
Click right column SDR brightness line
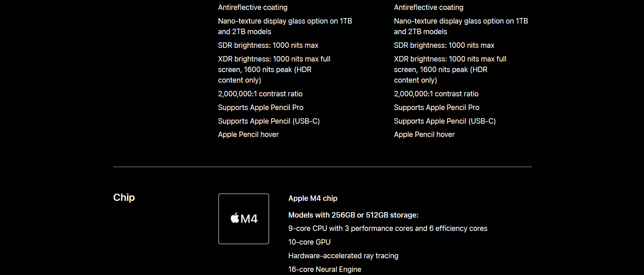tap(444, 45)
